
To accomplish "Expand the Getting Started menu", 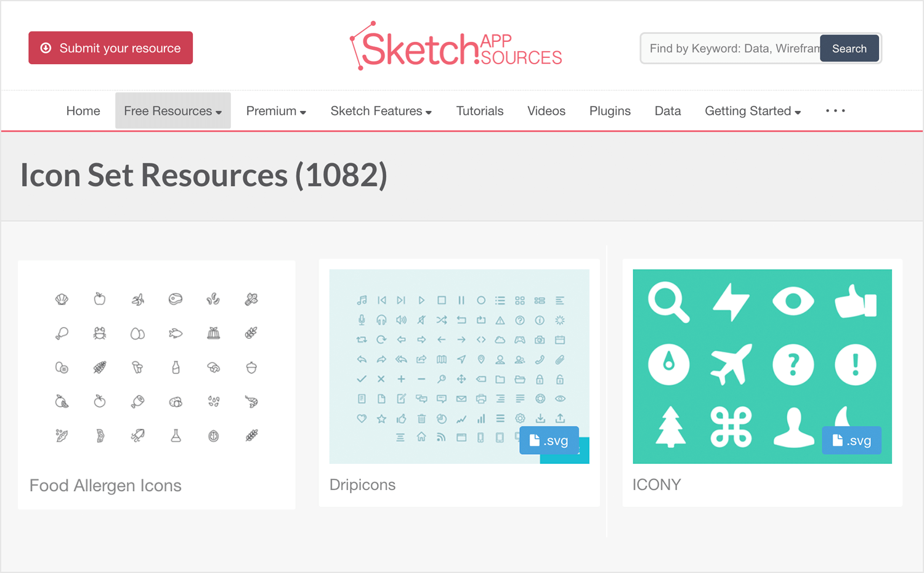I will tap(752, 110).
